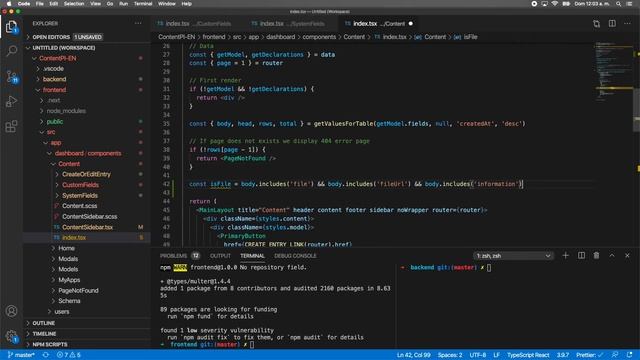Open macOS Spotlight search icon

click(x=618, y=4)
